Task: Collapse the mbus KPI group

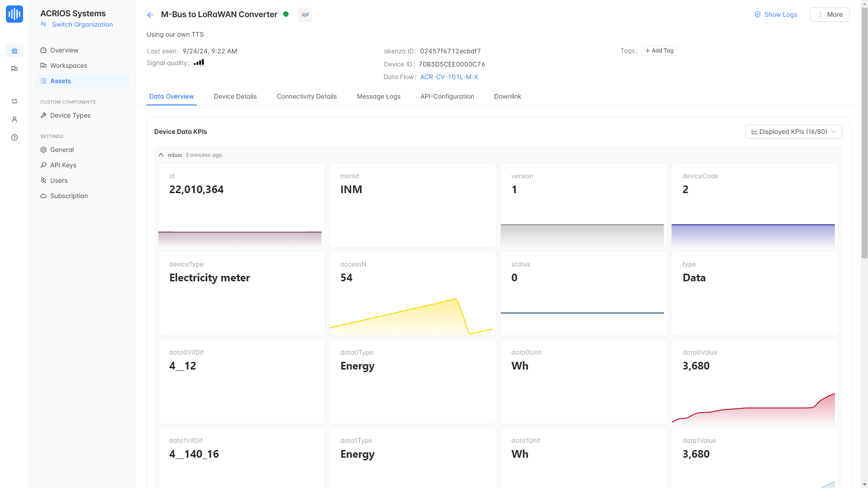Action: tap(161, 155)
